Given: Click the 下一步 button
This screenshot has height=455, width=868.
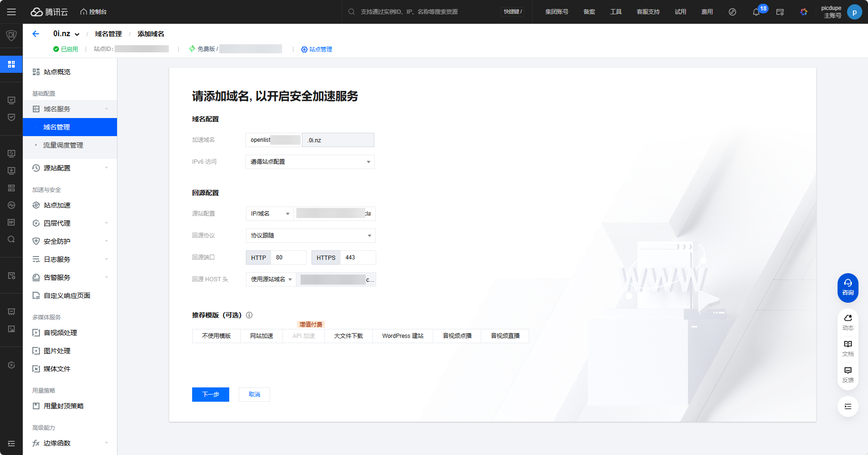Looking at the screenshot, I should pyautogui.click(x=211, y=395).
